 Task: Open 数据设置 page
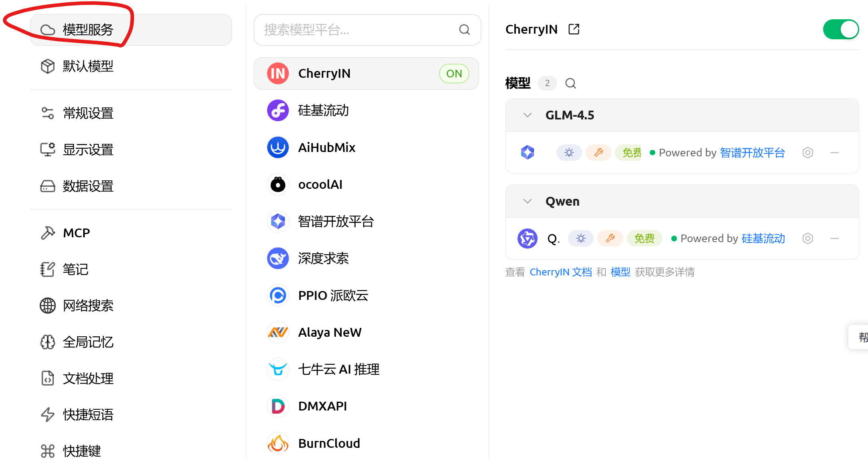click(131, 186)
